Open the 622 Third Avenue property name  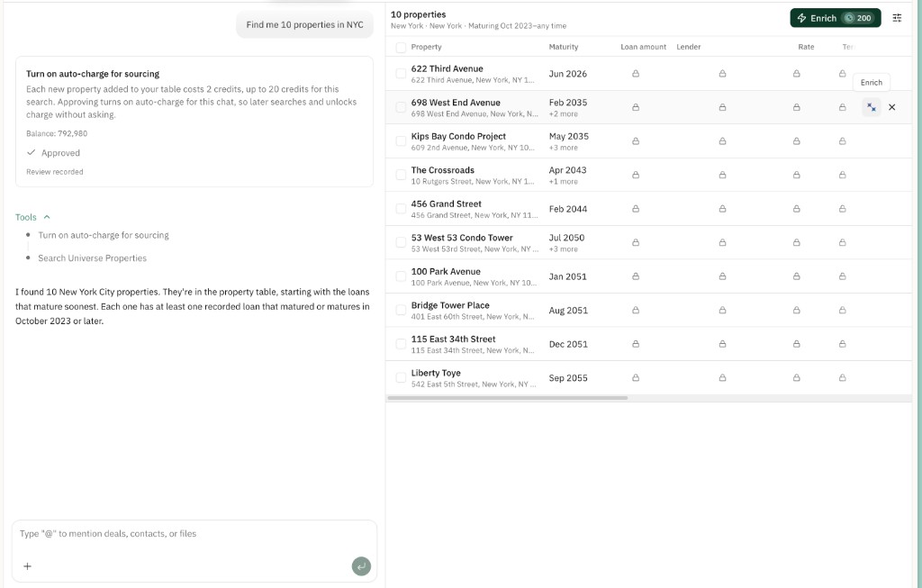point(447,68)
